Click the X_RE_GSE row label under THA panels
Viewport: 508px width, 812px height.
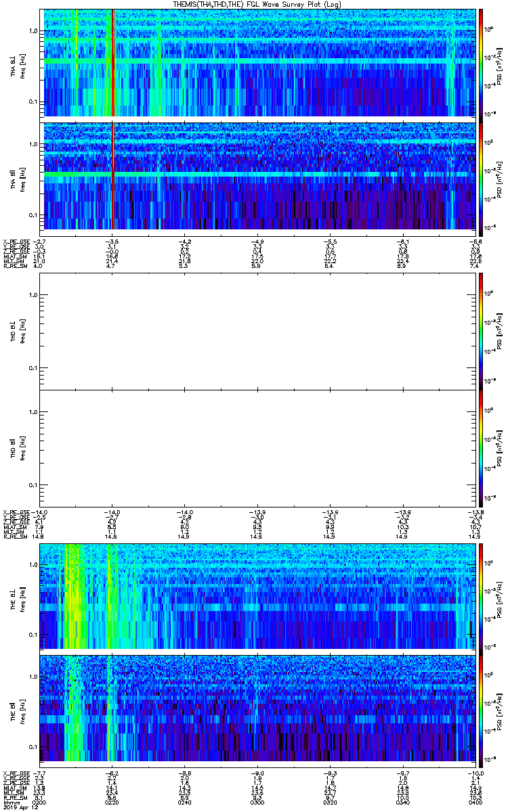[16, 241]
